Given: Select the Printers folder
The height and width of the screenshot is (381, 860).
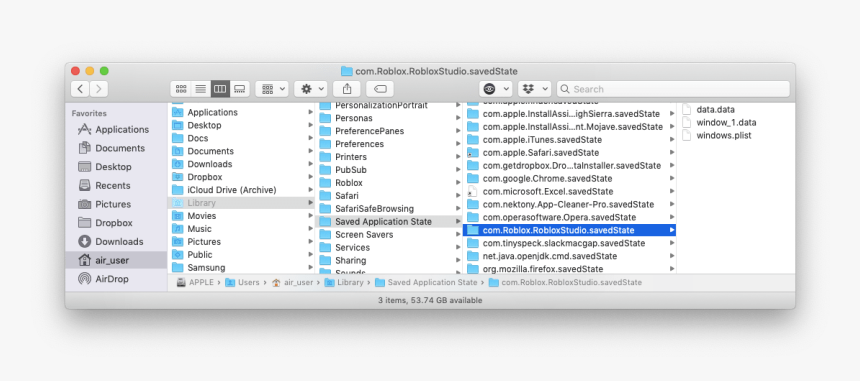Looking at the screenshot, I should [389, 157].
